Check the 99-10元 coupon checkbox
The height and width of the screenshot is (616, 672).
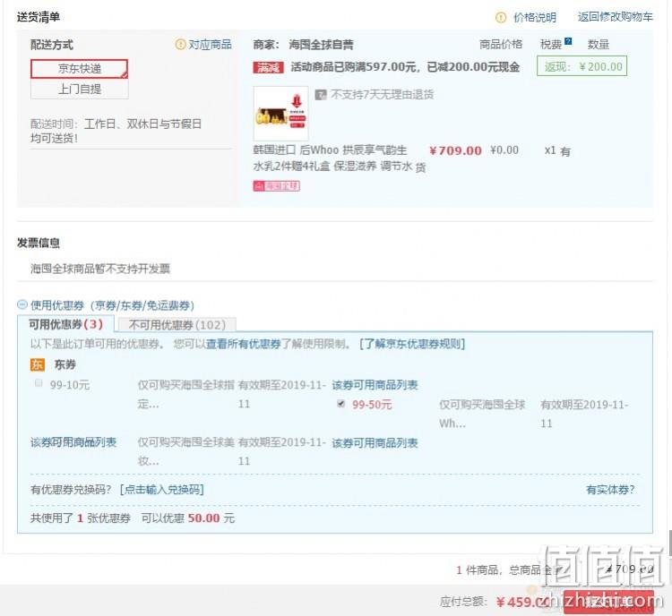click(39, 383)
